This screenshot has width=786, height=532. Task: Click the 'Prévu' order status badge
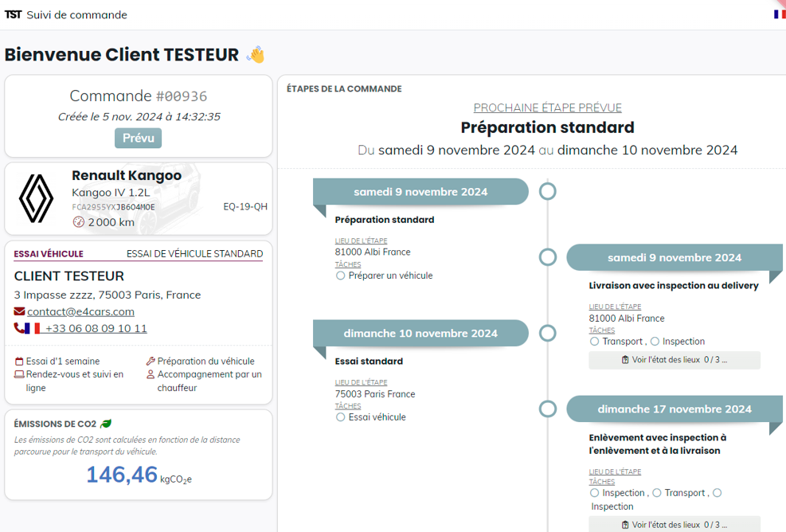pyautogui.click(x=138, y=138)
